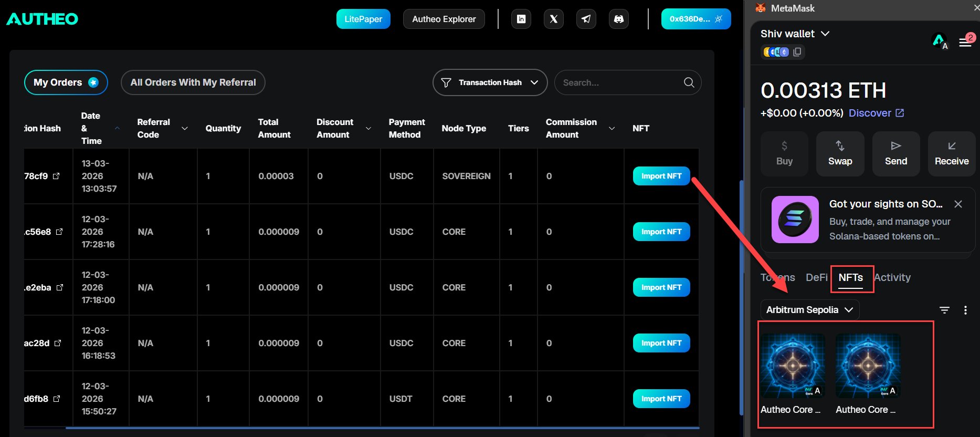Open external link for hash e2eba
The height and width of the screenshot is (437, 980).
coord(60,287)
